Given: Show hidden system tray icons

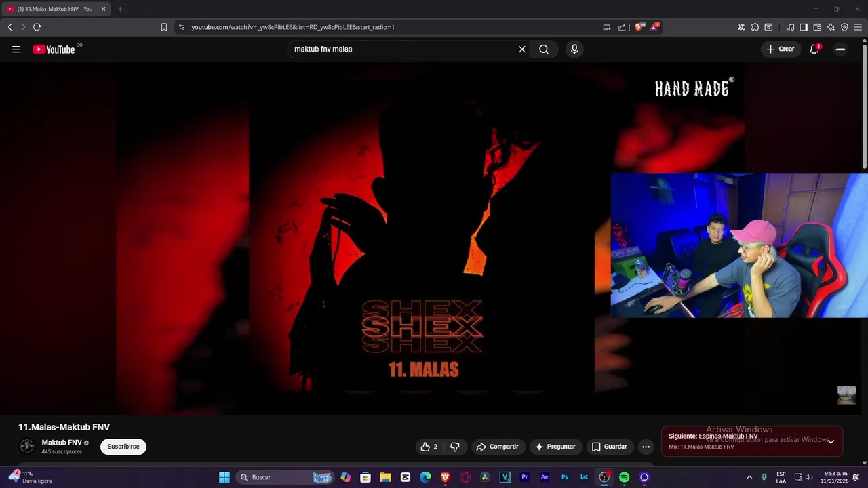Looking at the screenshot, I should (x=749, y=477).
